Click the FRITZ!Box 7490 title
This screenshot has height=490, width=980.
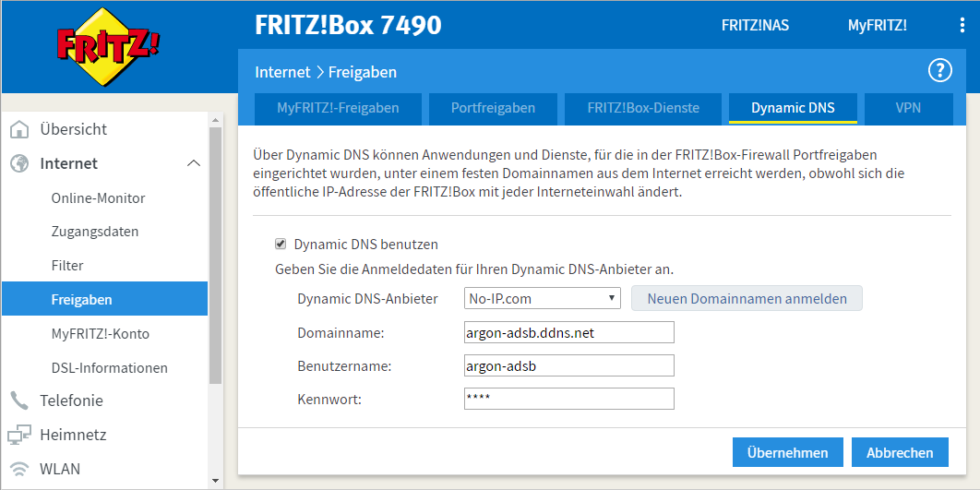(348, 25)
